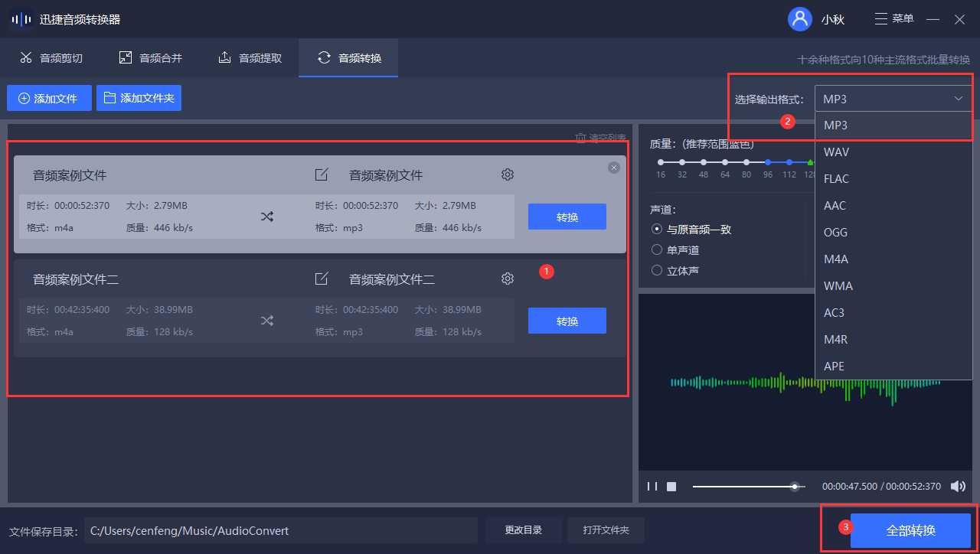The image size is (980, 554).
Task: Open the 菜单 hamburger menu
Action: [894, 19]
